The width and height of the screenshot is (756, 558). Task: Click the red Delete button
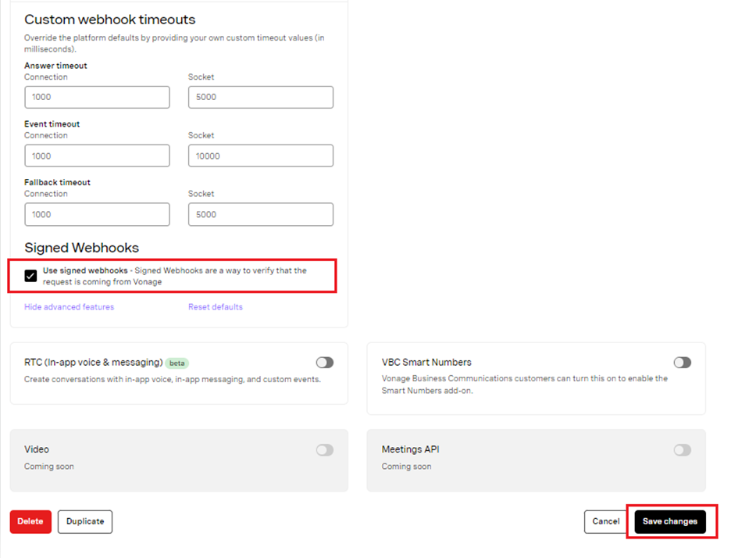(x=30, y=521)
